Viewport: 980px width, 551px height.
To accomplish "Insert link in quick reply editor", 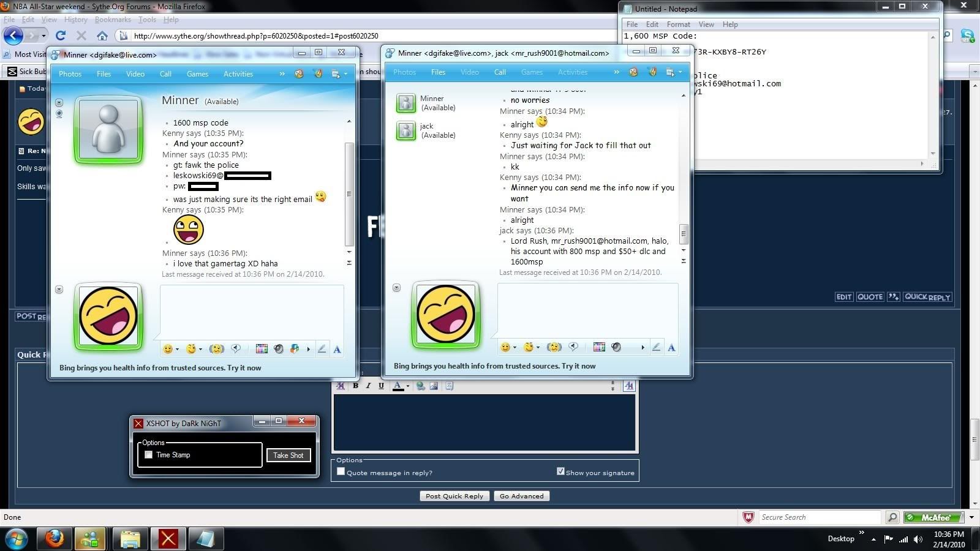I will coord(421,386).
